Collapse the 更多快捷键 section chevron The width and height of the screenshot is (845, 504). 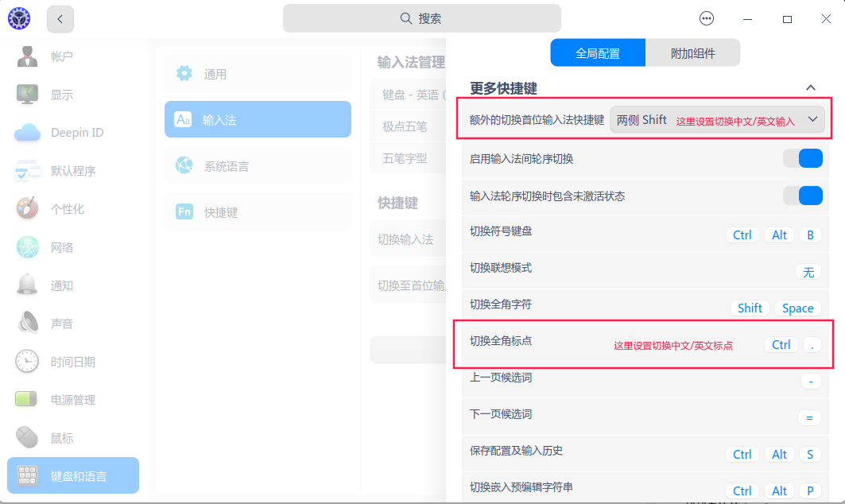pyautogui.click(x=811, y=87)
